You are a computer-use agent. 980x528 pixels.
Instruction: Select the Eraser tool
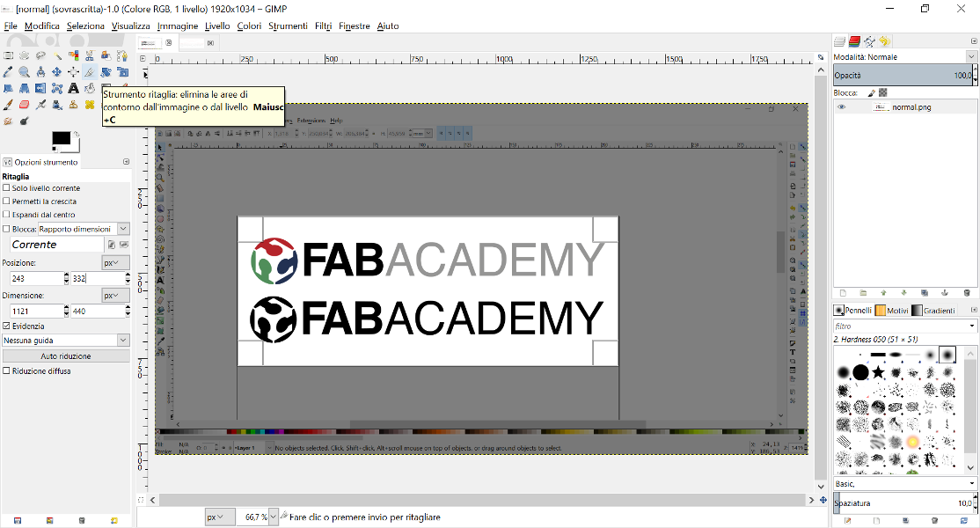click(x=25, y=105)
